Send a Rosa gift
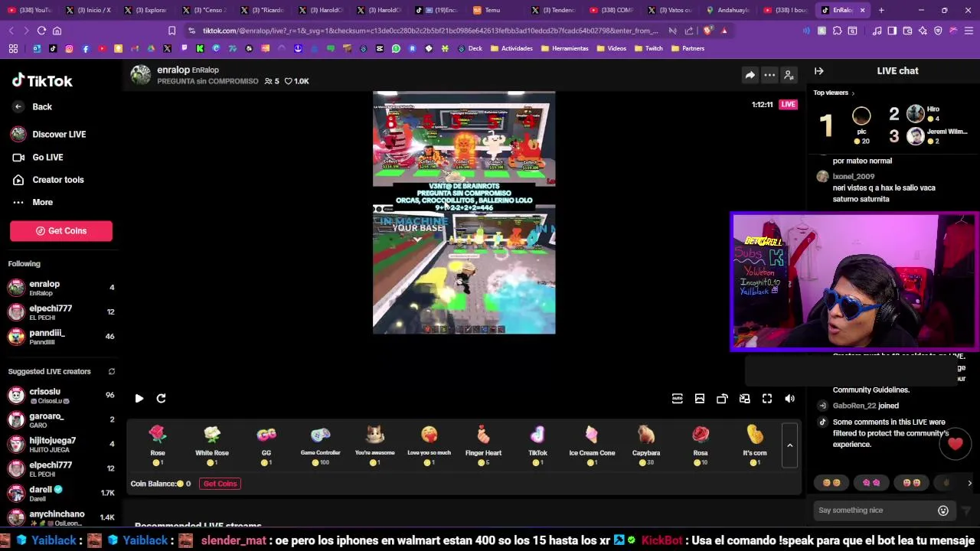Screen dimensions: 980x551 [x=701, y=445]
